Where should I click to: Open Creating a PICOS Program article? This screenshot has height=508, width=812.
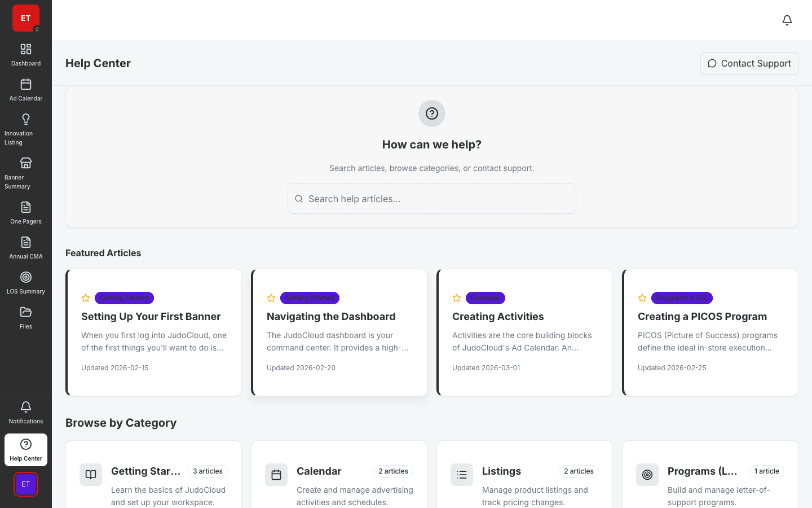click(702, 317)
